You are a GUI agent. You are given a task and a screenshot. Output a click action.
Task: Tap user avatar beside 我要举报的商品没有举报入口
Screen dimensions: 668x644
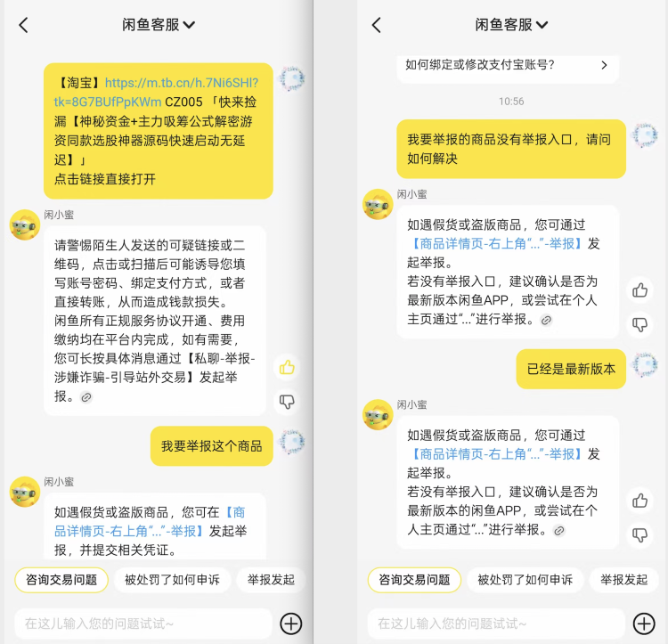645,135
